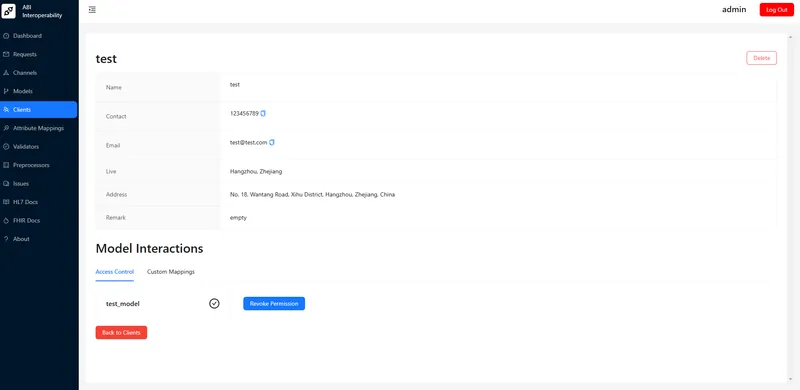Go to Channels page
Image resolution: width=800 pixels, height=390 pixels.
(x=39, y=72)
